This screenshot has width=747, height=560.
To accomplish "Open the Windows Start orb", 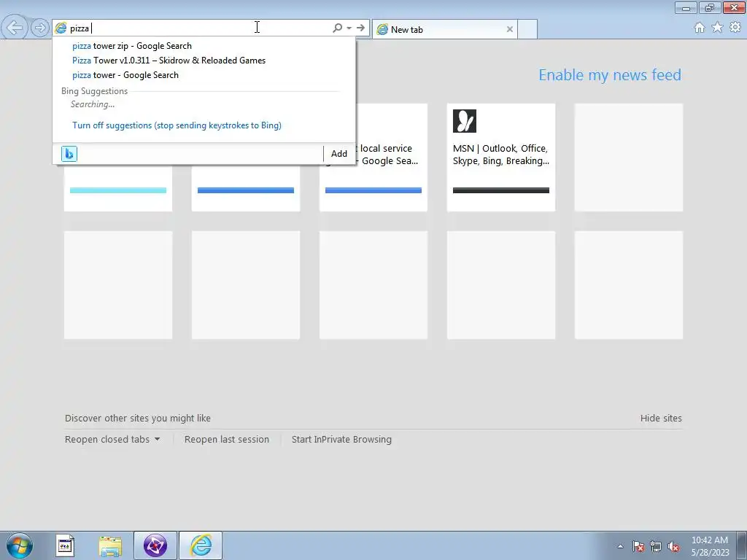I will tap(20, 545).
